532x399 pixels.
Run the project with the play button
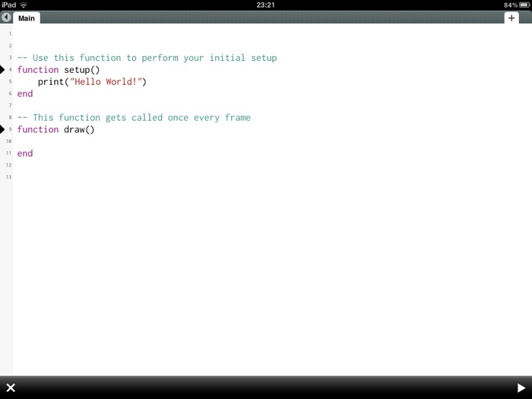521,388
